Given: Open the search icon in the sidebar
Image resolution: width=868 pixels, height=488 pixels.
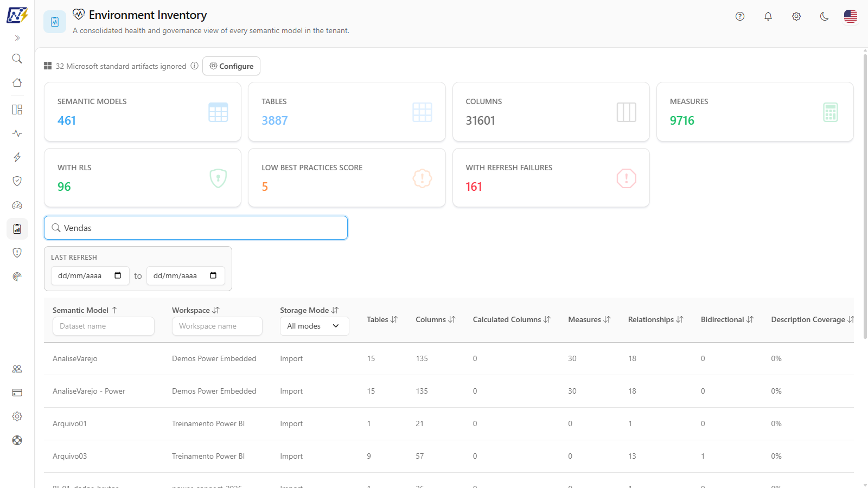Looking at the screenshot, I should coord(17,59).
